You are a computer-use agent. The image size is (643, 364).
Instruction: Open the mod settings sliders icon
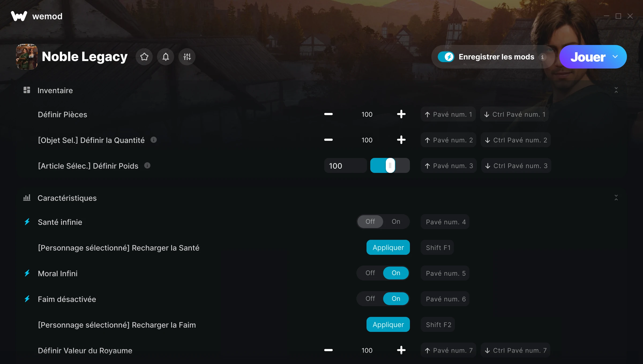(x=187, y=57)
